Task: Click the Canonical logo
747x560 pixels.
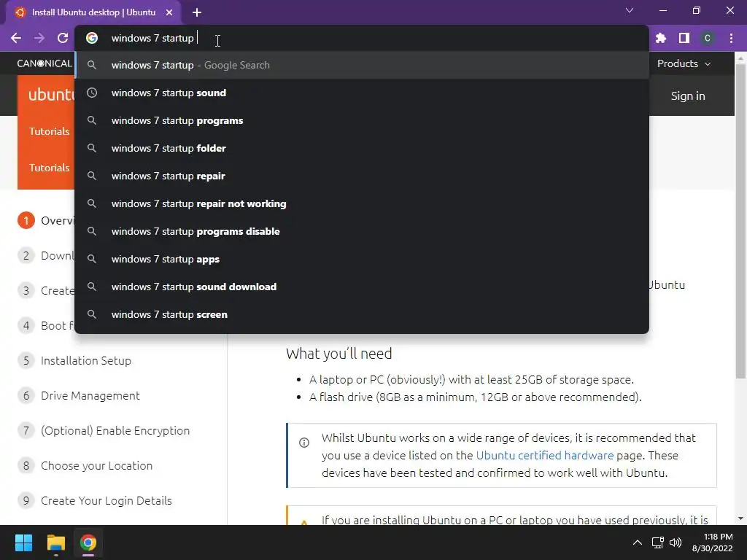Action: 44,63
